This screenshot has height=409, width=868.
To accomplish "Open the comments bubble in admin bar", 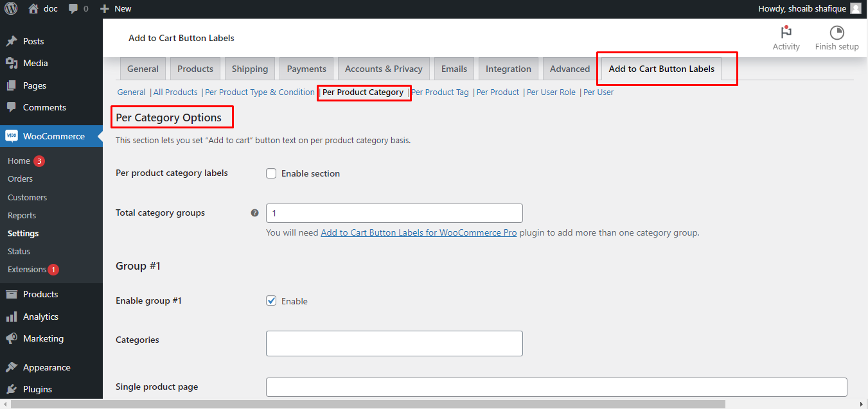I will pos(73,9).
